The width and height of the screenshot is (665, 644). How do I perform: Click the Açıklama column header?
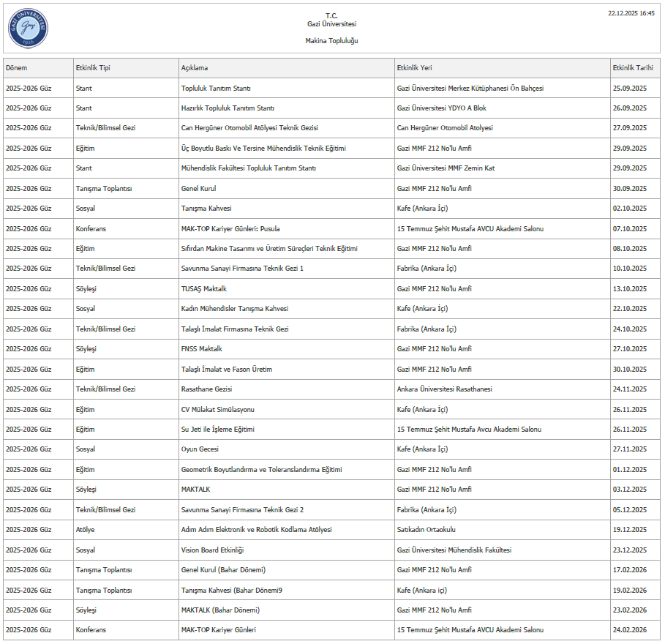point(195,68)
